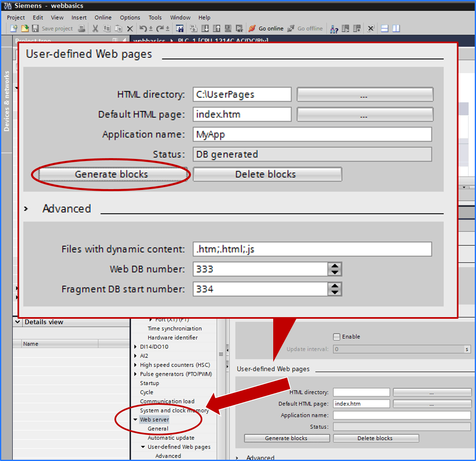Increase Web DB number with up arrow
The image size is (476, 461).
pos(335,266)
